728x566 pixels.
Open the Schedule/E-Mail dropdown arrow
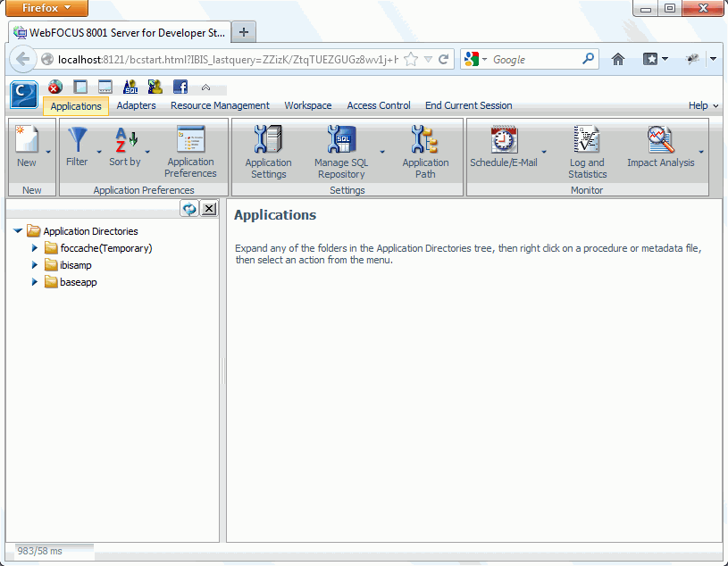click(x=544, y=152)
